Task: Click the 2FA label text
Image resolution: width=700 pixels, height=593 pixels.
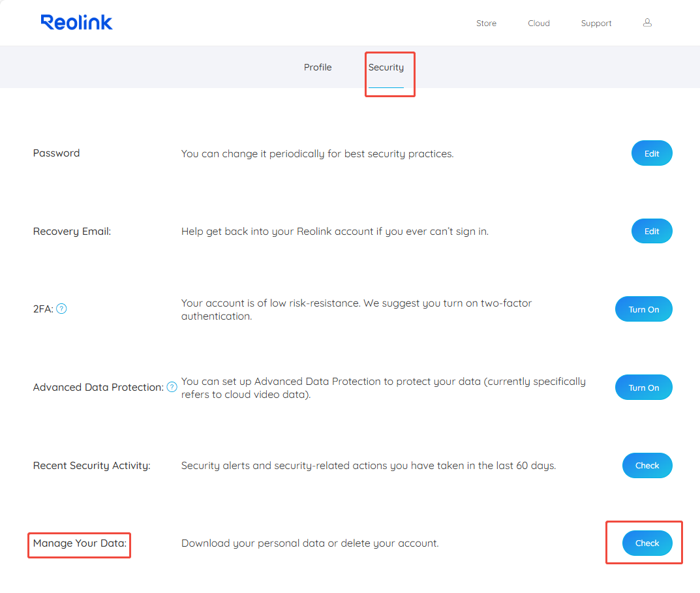Action: [x=43, y=309]
